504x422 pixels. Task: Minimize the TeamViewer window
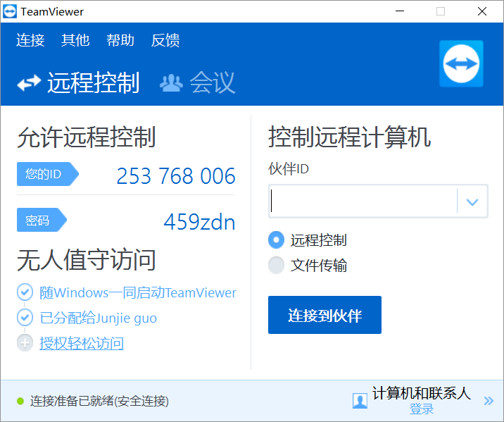point(400,11)
